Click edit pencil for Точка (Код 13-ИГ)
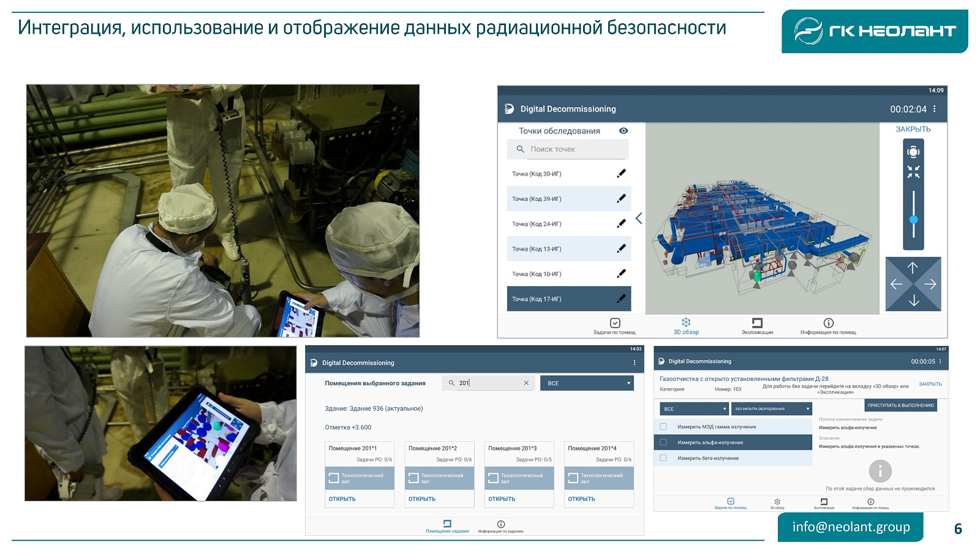Screen dimensions: 980x551 [621, 249]
